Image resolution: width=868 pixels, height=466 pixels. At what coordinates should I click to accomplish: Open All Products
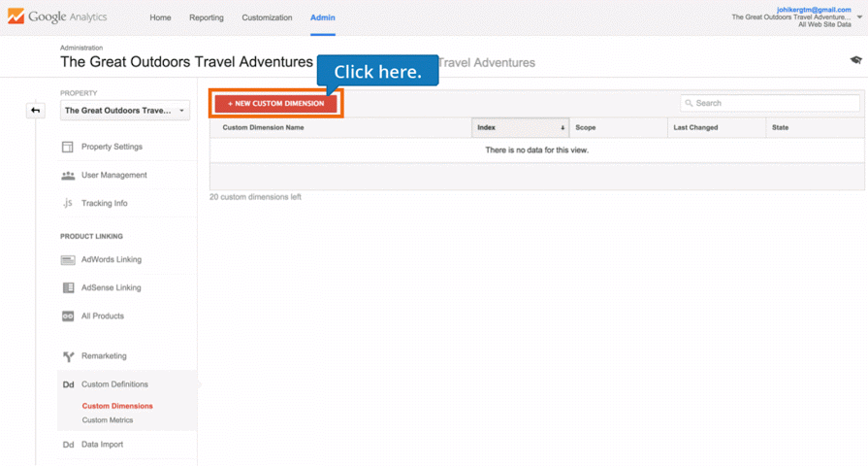click(x=103, y=316)
